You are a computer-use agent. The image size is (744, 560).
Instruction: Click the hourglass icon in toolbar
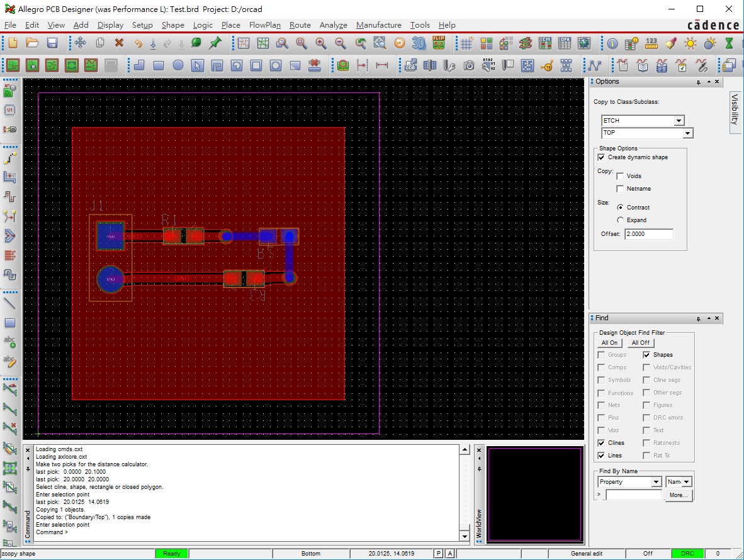pos(729,43)
